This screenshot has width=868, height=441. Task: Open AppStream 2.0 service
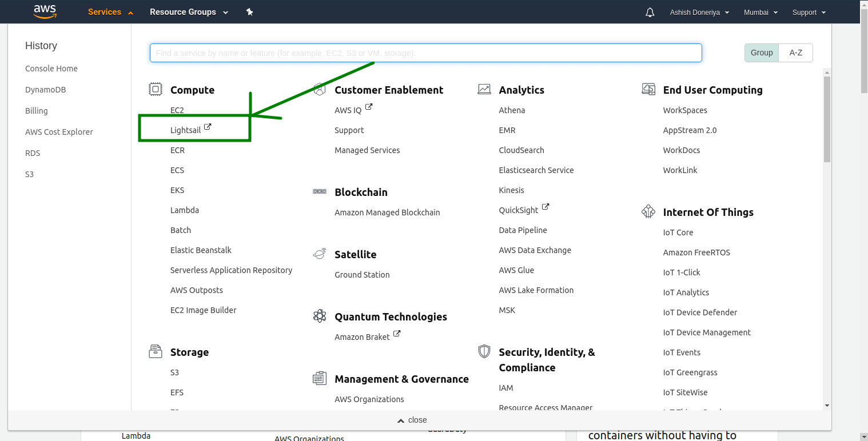[690, 130]
